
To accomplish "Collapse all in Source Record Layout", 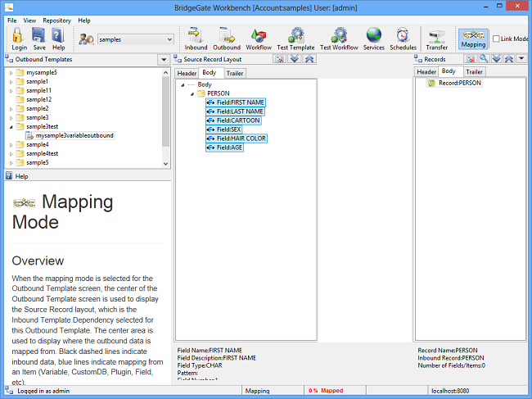I will pyautogui.click(x=309, y=59).
